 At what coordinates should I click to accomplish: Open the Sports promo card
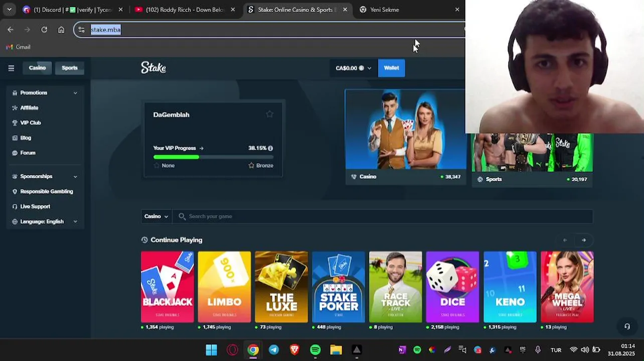click(x=532, y=159)
